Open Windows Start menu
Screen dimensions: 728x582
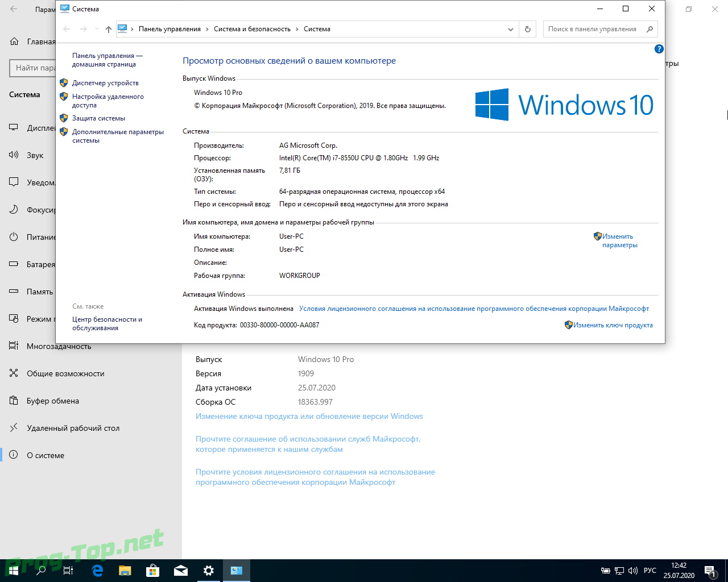coord(13,570)
